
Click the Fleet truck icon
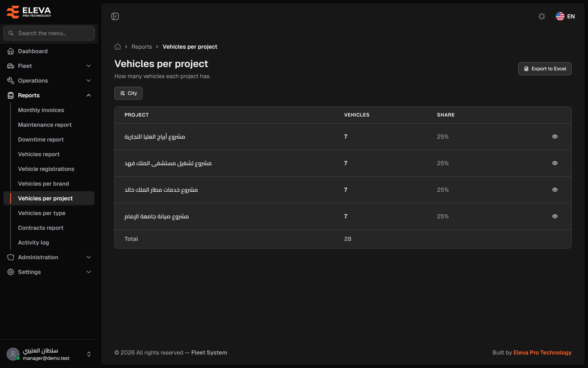coord(11,66)
